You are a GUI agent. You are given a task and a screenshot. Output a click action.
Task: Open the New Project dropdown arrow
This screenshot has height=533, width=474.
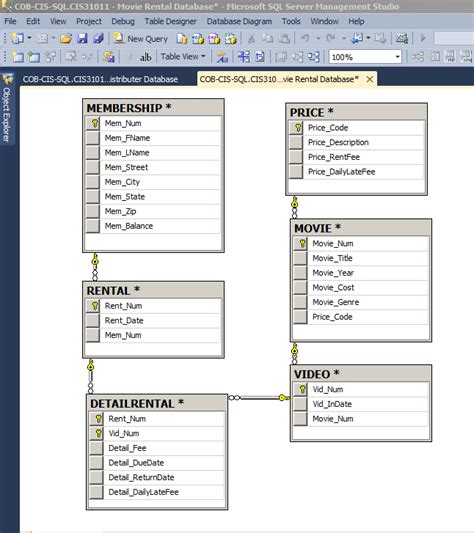click(29, 38)
